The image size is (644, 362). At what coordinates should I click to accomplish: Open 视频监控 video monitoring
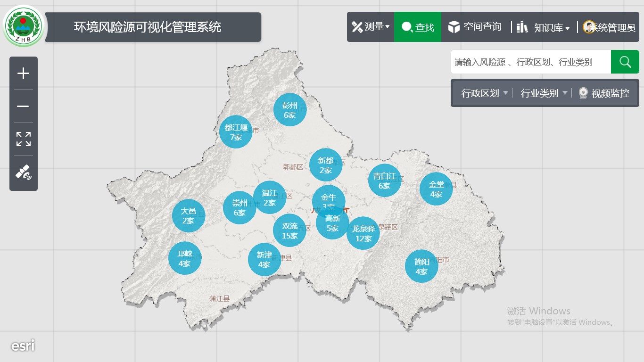click(604, 93)
